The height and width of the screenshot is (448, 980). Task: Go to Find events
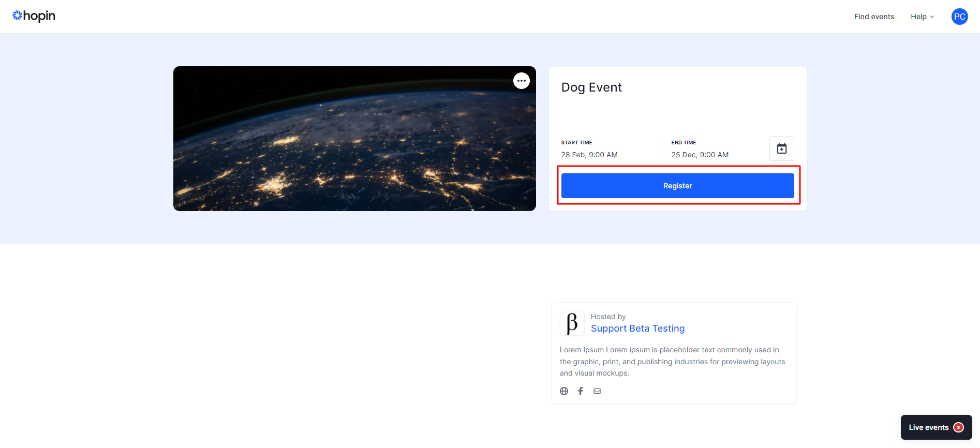coord(874,17)
